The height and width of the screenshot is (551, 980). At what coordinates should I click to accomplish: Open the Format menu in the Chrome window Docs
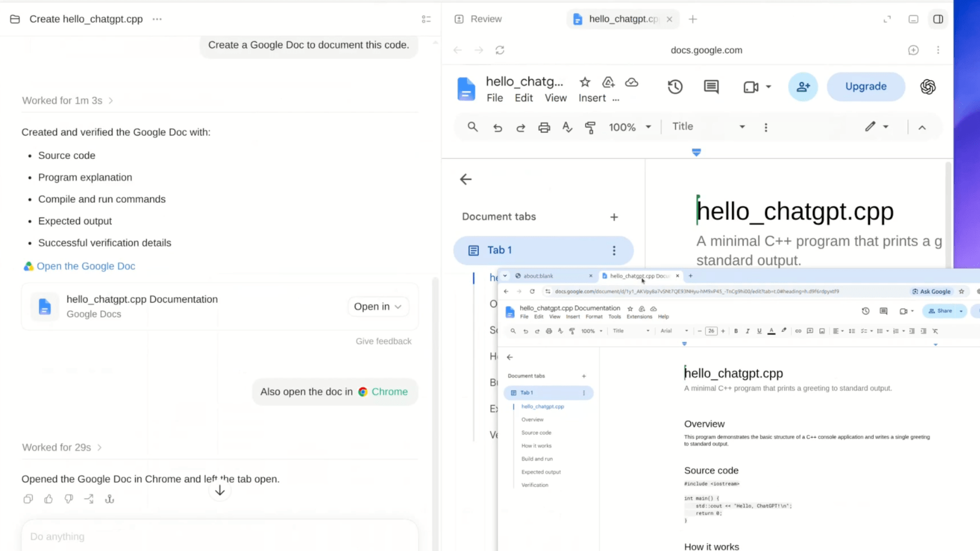click(x=593, y=317)
